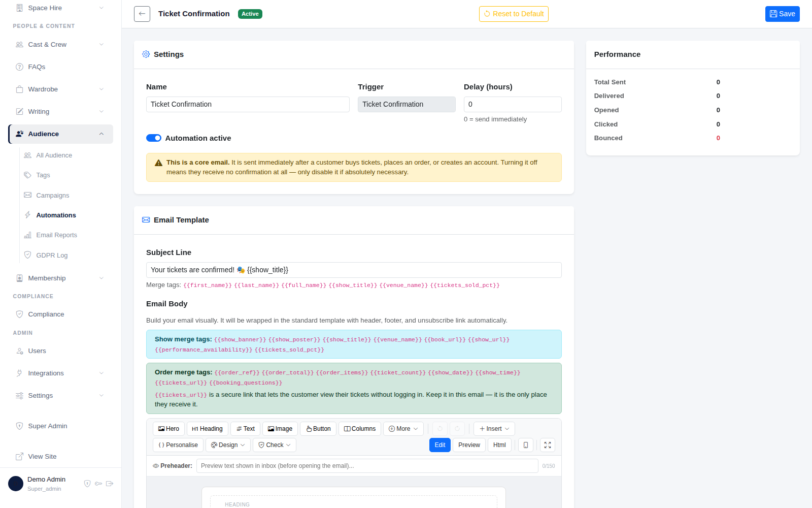Insert an Image block

coord(280,429)
